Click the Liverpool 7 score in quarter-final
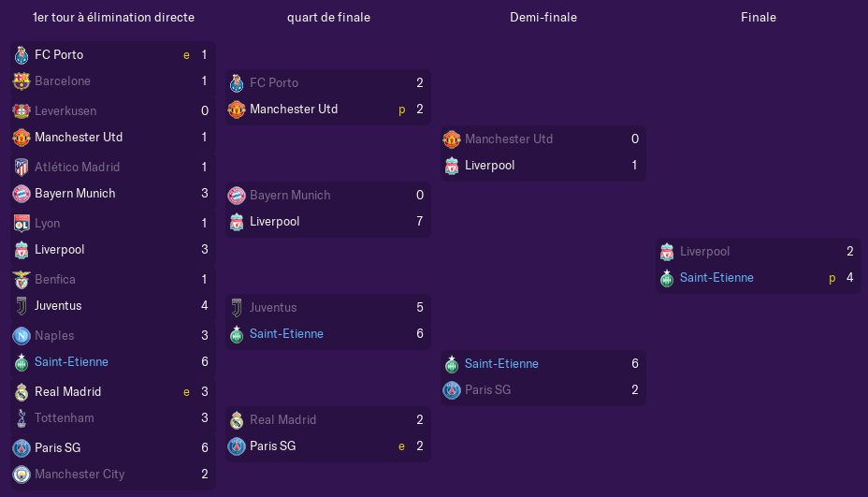Screen dimensions: 868x497 tap(420, 222)
